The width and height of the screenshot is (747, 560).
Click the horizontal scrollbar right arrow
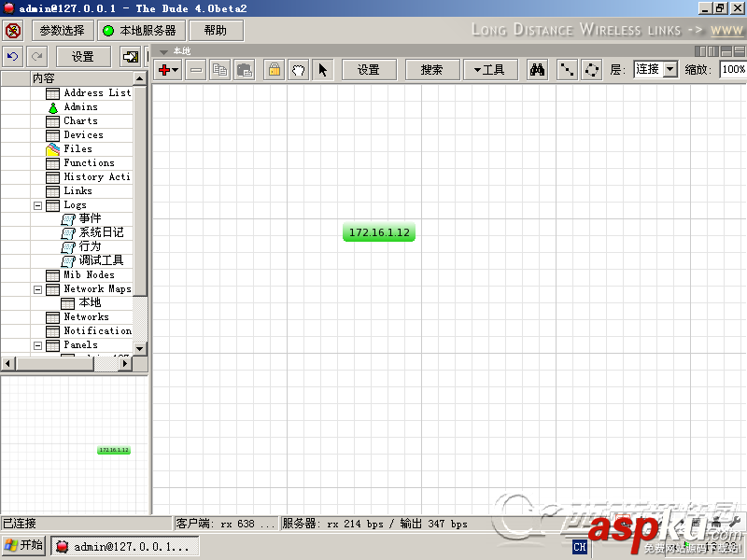(x=125, y=364)
